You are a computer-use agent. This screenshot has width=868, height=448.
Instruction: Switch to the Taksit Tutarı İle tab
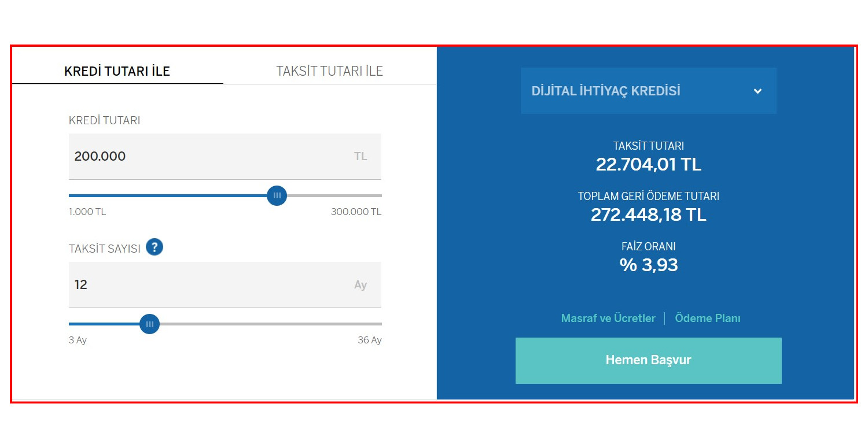329,71
